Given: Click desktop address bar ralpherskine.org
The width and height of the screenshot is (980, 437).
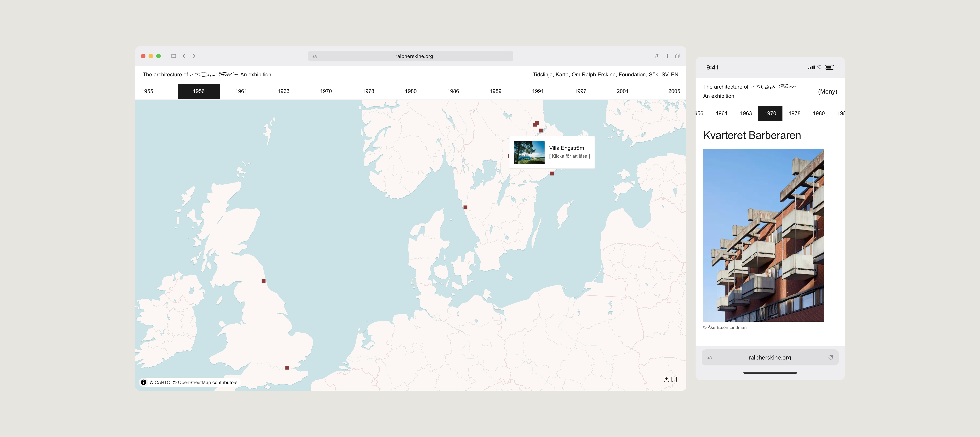Looking at the screenshot, I should [x=411, y=56].
